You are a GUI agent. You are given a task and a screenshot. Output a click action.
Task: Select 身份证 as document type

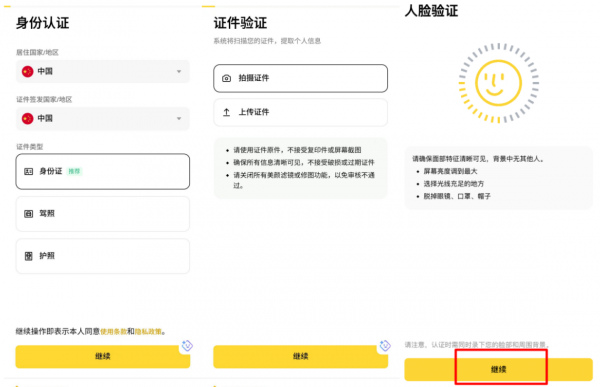(x=103, y=171)
